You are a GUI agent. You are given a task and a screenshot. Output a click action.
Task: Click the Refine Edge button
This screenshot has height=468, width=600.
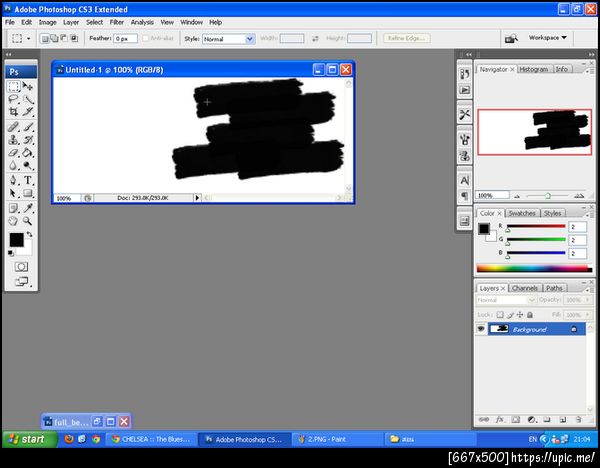coord(406,38)
